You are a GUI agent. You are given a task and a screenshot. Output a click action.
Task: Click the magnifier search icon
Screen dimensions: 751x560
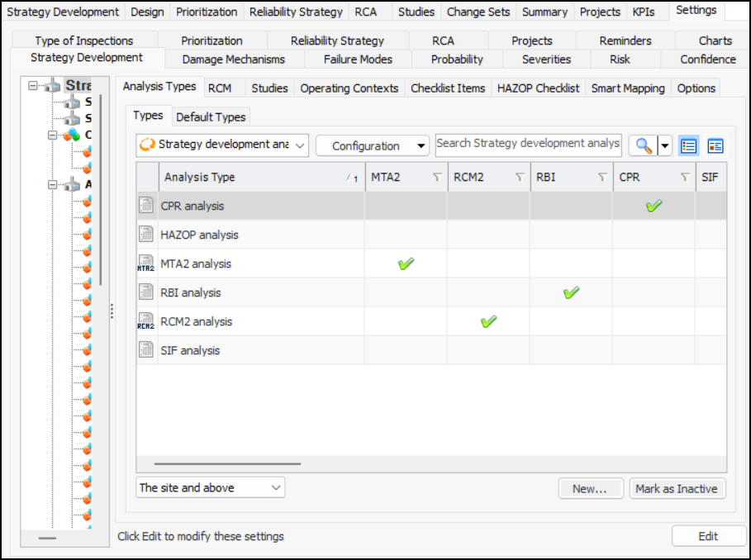[x=642, y=146]
